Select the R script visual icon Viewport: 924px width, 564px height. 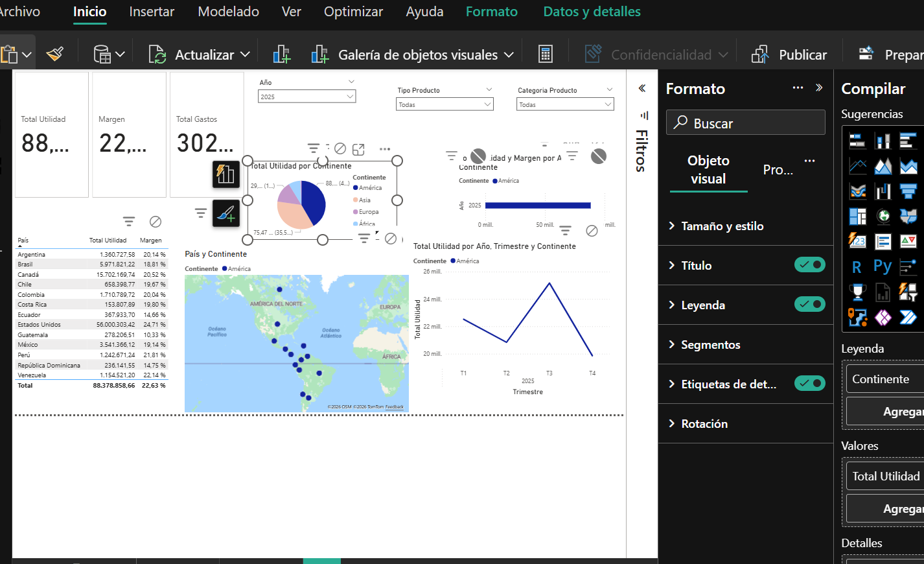(x=857, y=267)
